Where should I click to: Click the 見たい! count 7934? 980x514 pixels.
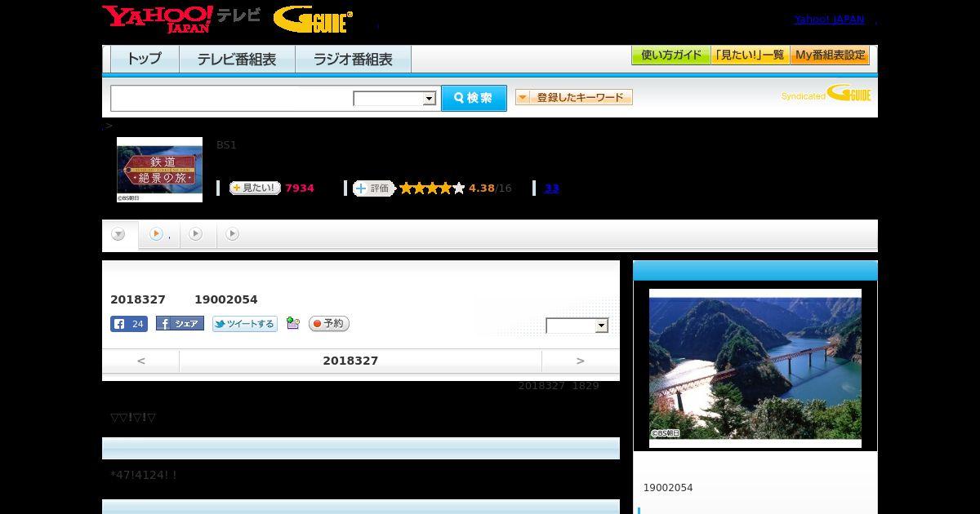pyautogui.click(x=299, y=188)
